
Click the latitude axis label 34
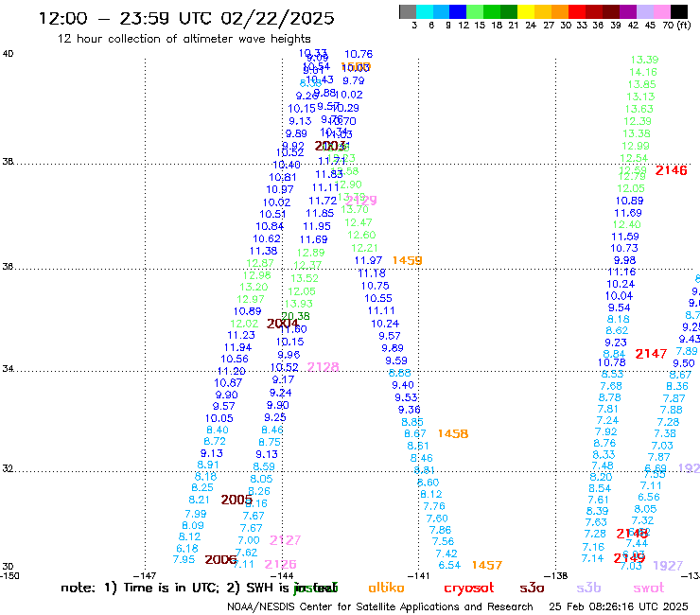point(8,369)
